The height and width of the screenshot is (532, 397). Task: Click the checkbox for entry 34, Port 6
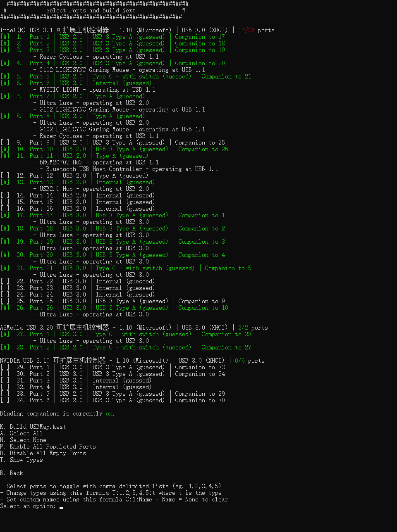(5, 400)
